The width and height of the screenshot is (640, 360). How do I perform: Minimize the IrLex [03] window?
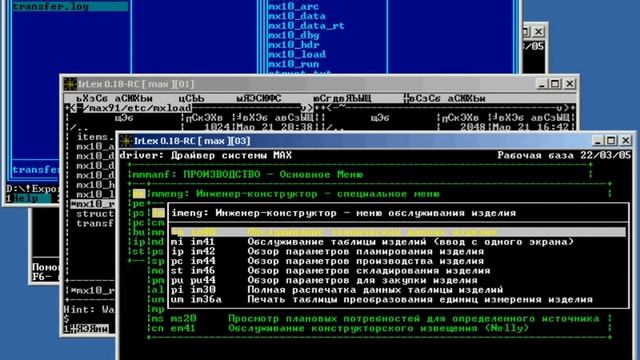pyautogui.click(x=598, y=141)
